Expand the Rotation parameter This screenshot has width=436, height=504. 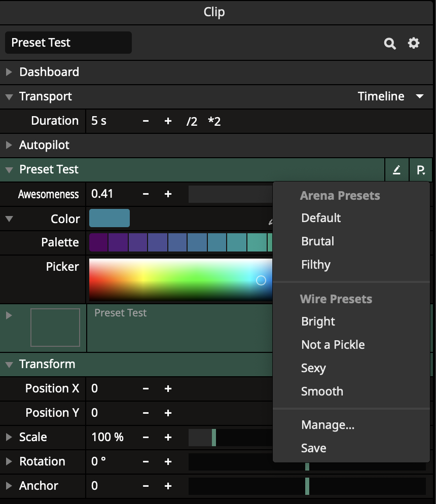point(9,461)
